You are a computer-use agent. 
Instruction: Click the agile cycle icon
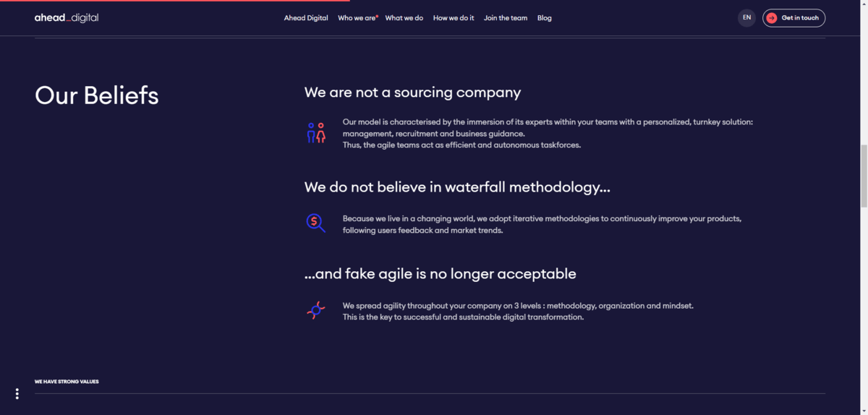point(315,311)
